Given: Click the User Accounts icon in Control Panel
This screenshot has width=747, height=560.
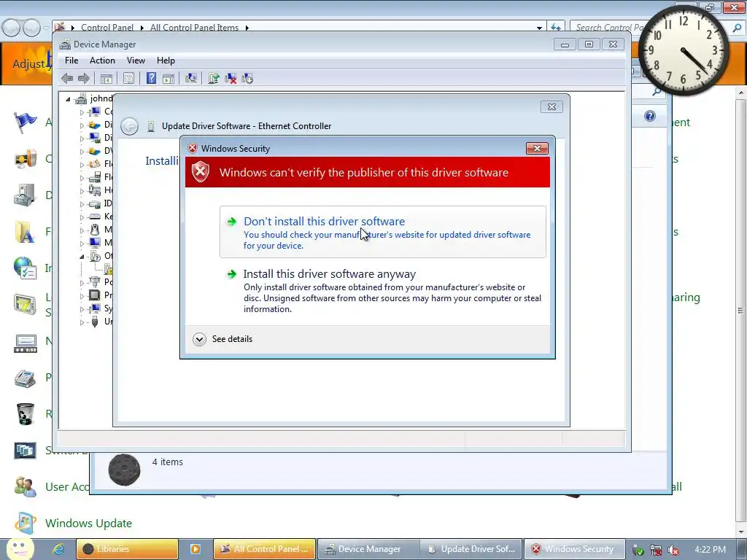Looking at the screenshot, I should point(25,486).
